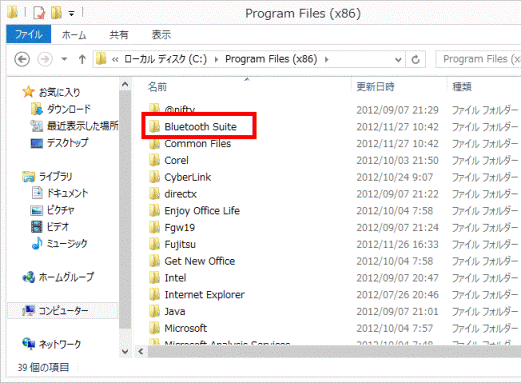Click the ミュージック music note icon

[37, 243]
